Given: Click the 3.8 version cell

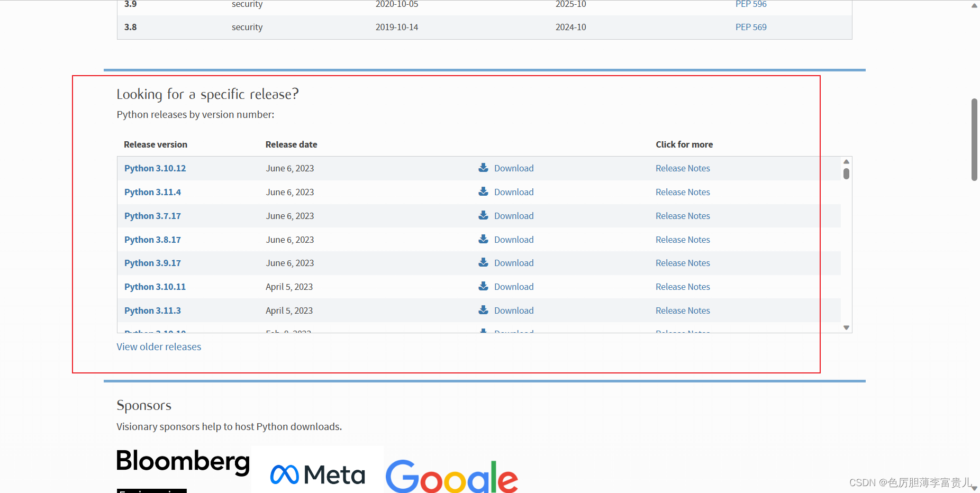Looking at the screenshot, I should 131,27.
